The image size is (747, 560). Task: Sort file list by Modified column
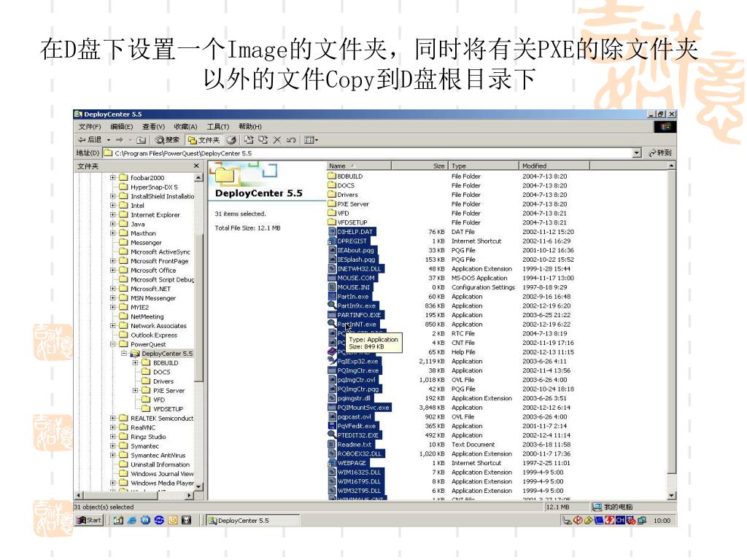pos(554,166)
